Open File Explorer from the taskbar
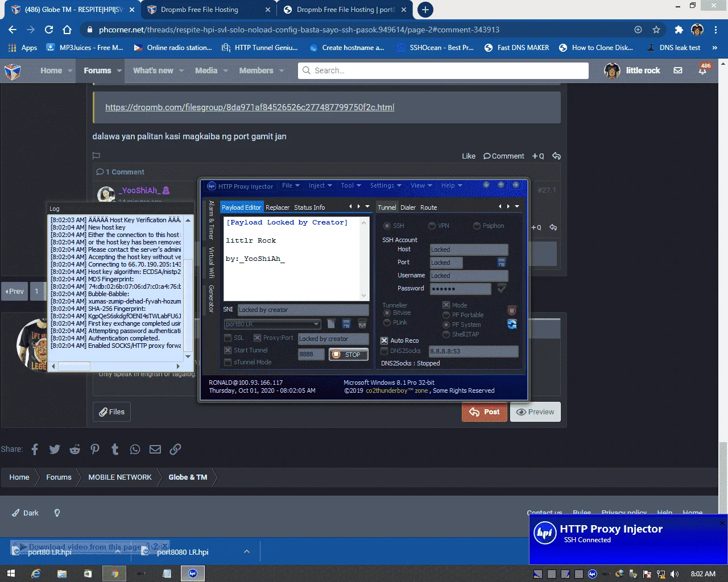This screenshot has height=582, width=728. (x=62, y=573)
